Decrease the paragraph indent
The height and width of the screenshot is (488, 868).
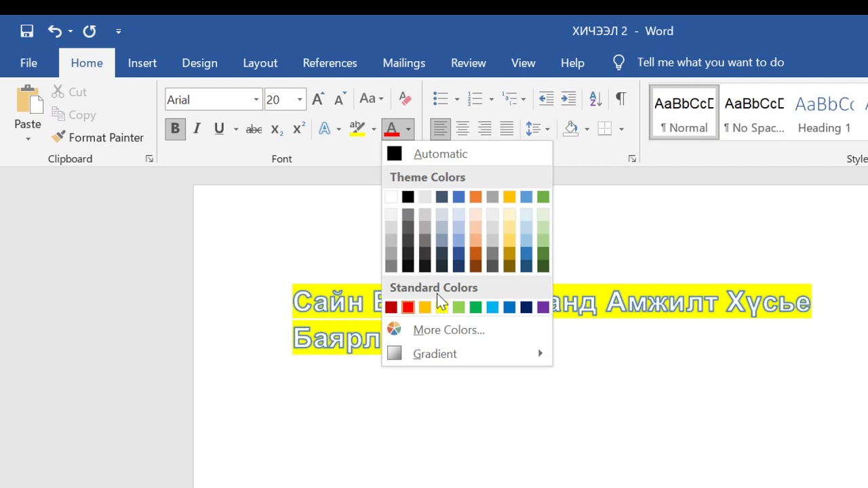click(x=546, y=99)
